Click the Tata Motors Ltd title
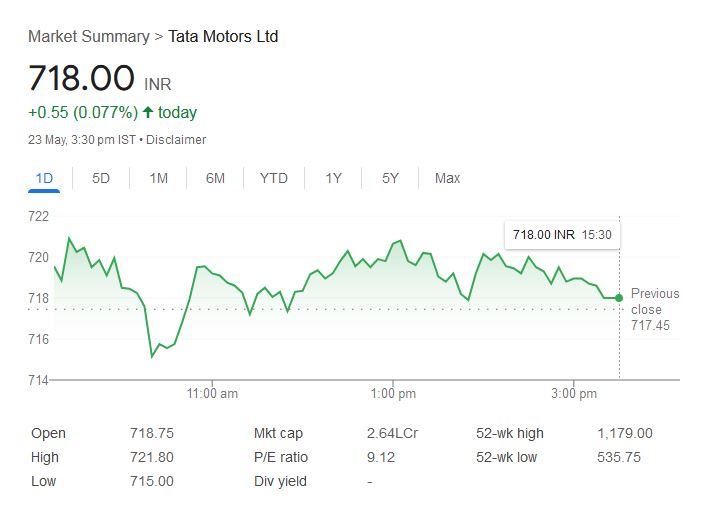Image resolution: width=726 pixels, height=509 pixels. (x=223, y=37)
